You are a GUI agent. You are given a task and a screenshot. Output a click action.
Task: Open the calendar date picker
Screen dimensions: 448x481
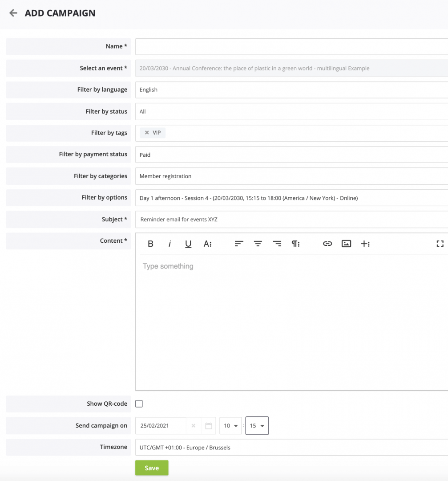tap(208, 425)
